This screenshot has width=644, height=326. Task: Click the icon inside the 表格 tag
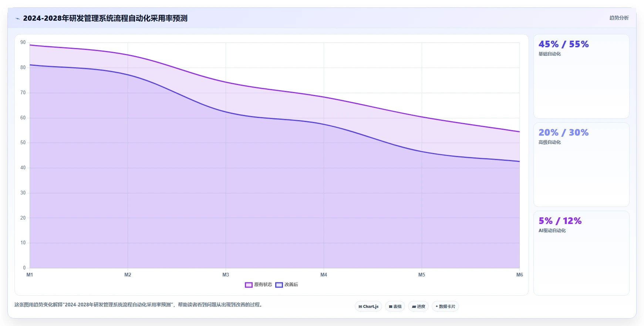(x=391, y=307)
